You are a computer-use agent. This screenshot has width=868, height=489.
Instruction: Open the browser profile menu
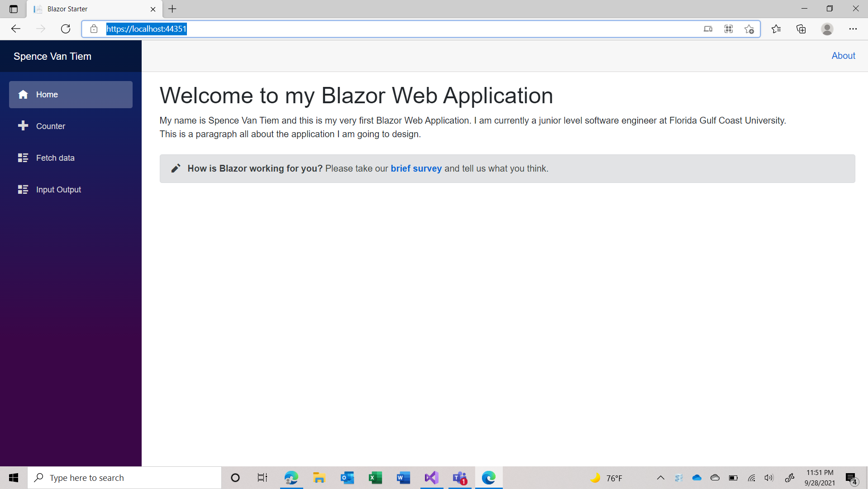pyautogui.click(x=827, y=29)
